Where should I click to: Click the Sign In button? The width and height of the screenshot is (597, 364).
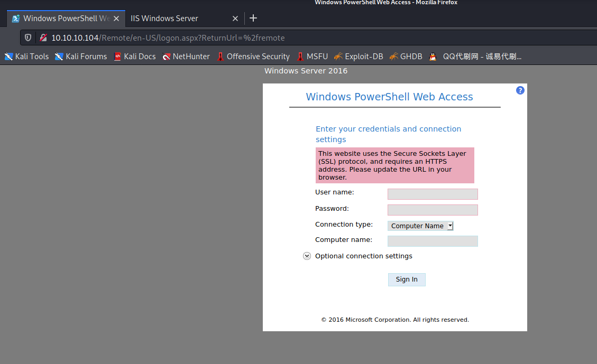(x=407, y=279)
